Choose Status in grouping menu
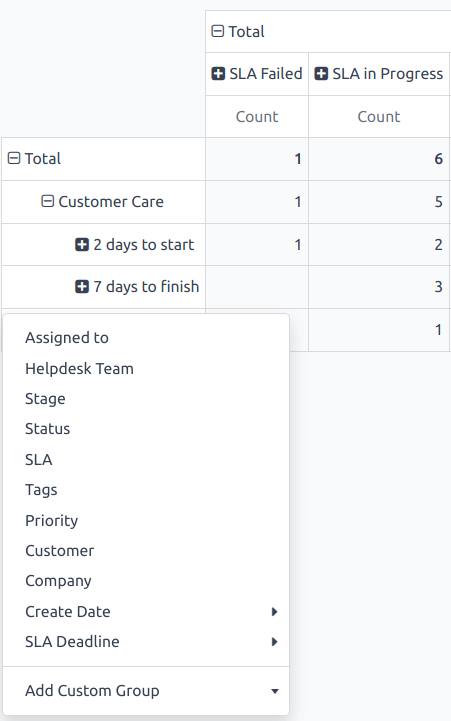This screenshot has height=721, width=451. [x=146, y=429]
